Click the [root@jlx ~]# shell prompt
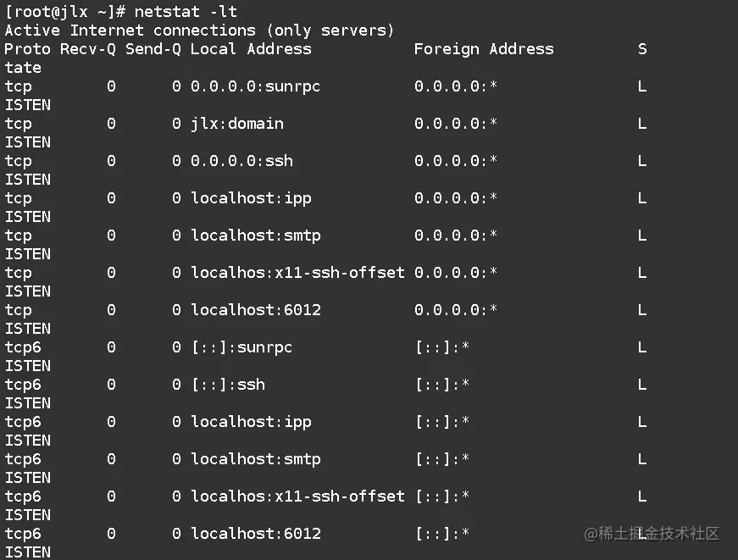 [x=64, y=12]
